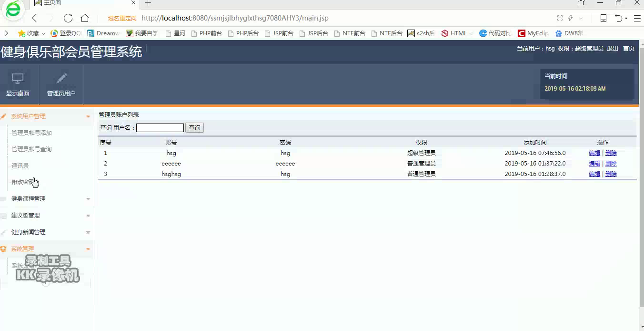This screenshot has width=644, height=331.
Task: Open the browser hamburger menu
Action: point(637,18)
